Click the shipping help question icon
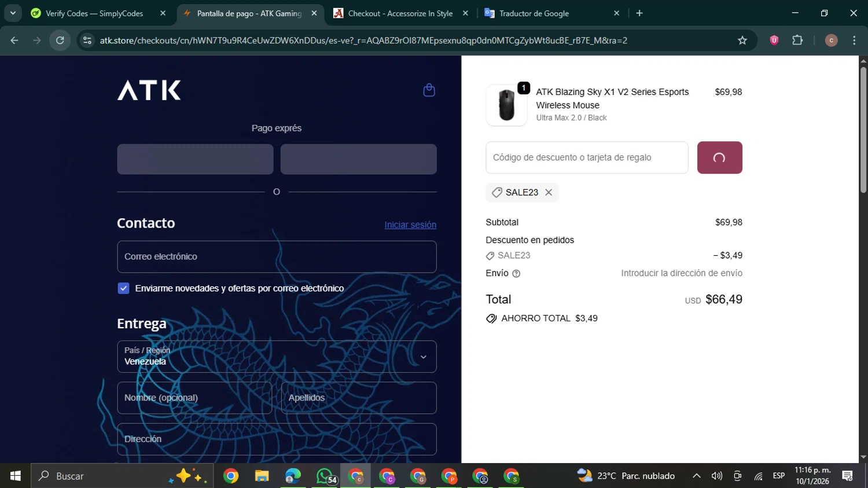Viewport: 868px width, 488px height. (516, 274)
